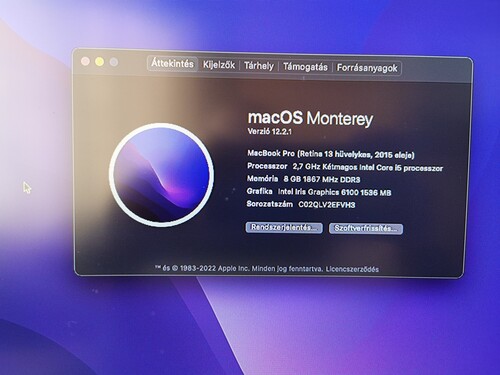Click the Grafika Intel Iris Graphics line
Image resolution: width=500 pixels, height=375 pixels.
tap(319, 192)
